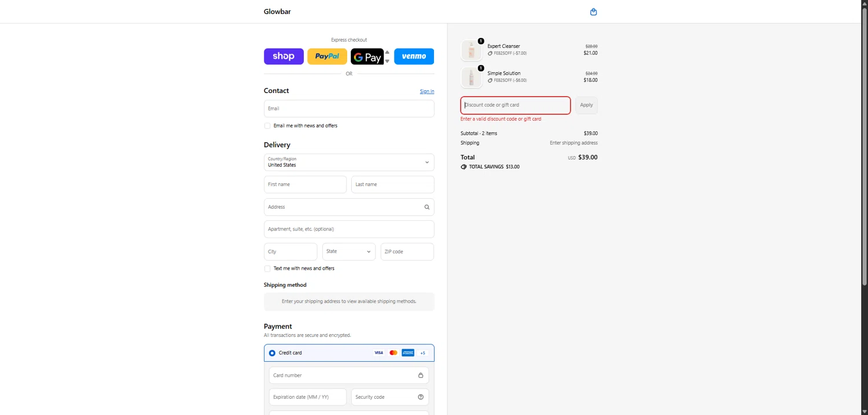Viewport: 868px width, 415px height.
Task: Click the American Express logo
Action: pos(408,353)
